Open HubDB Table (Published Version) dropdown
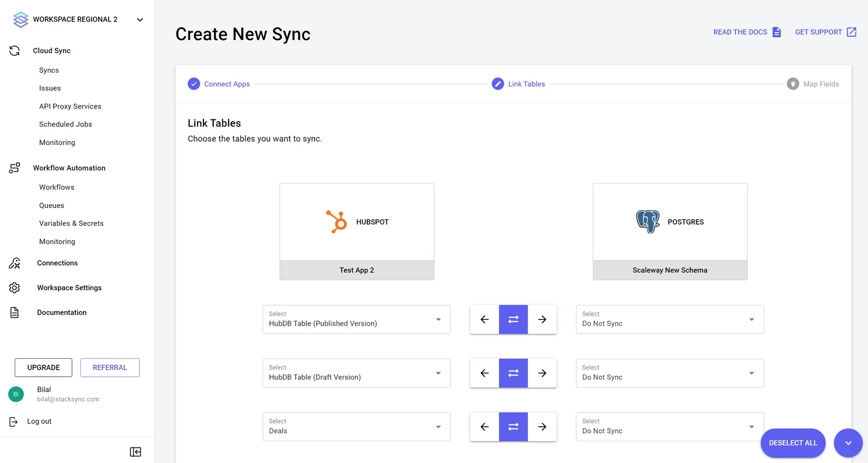The image size is (868, 463). tap(356, 319)
